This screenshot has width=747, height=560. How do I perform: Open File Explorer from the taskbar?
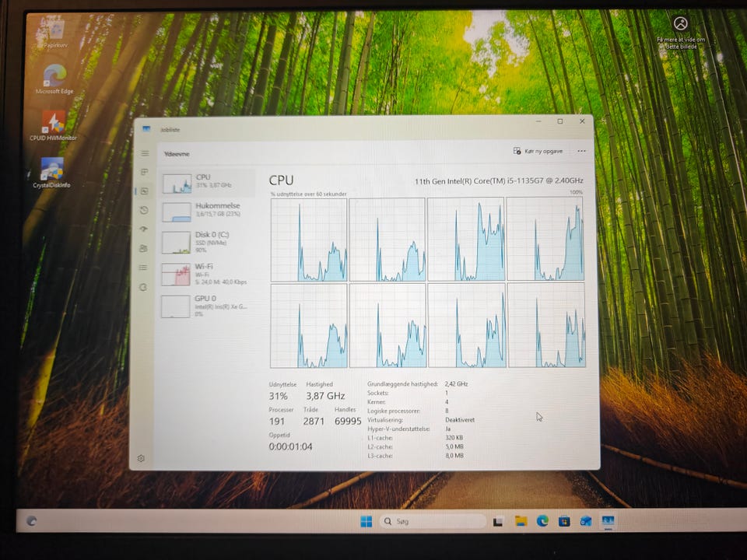(x=521, y=521)
